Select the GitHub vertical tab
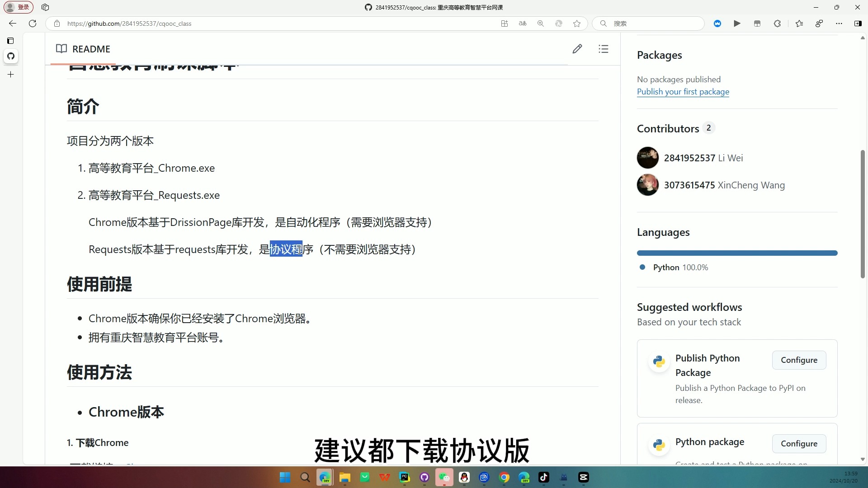The image size is (868, 488). (11, 56)
